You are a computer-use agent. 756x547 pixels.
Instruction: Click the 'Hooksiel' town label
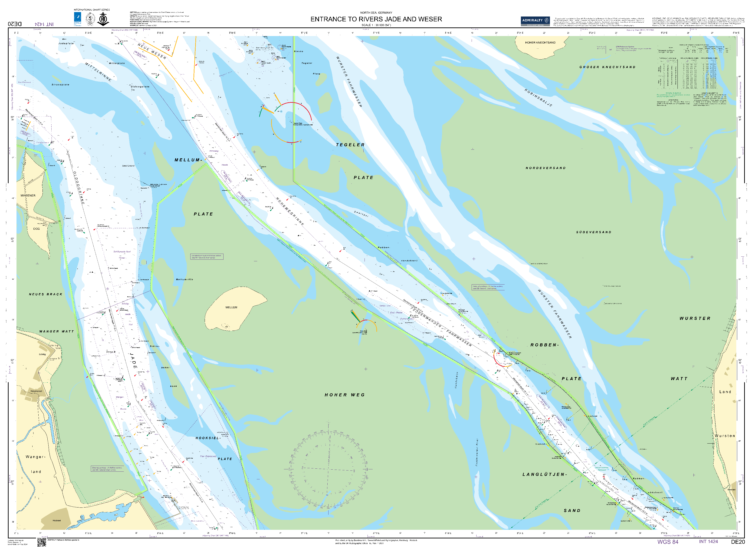click(57, 520)
